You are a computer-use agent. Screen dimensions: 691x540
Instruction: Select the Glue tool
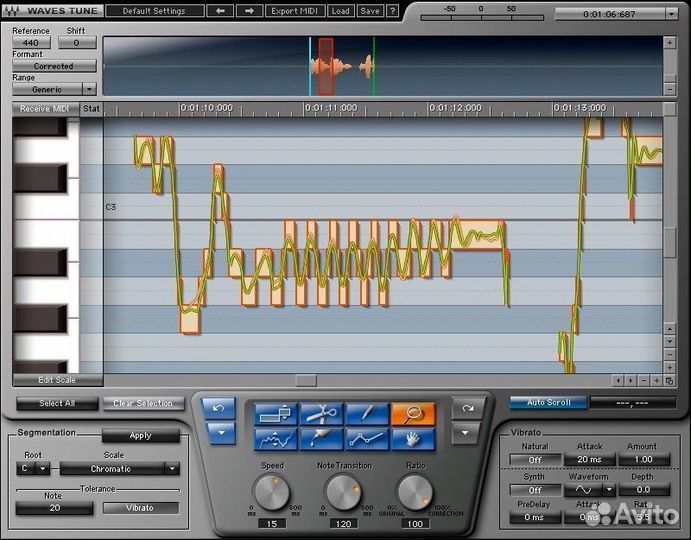tap(321, 439)
